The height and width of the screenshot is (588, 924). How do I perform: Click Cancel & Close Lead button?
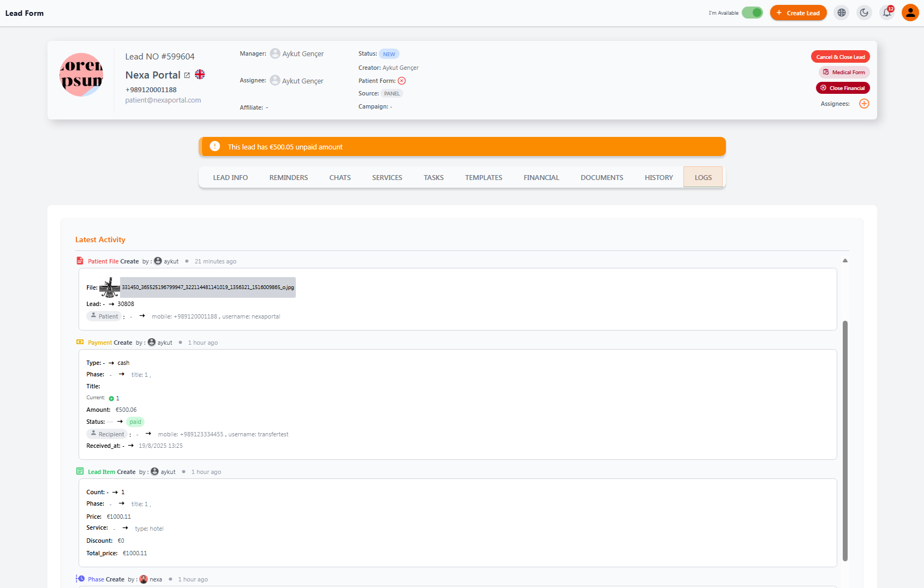coord(840,57)
